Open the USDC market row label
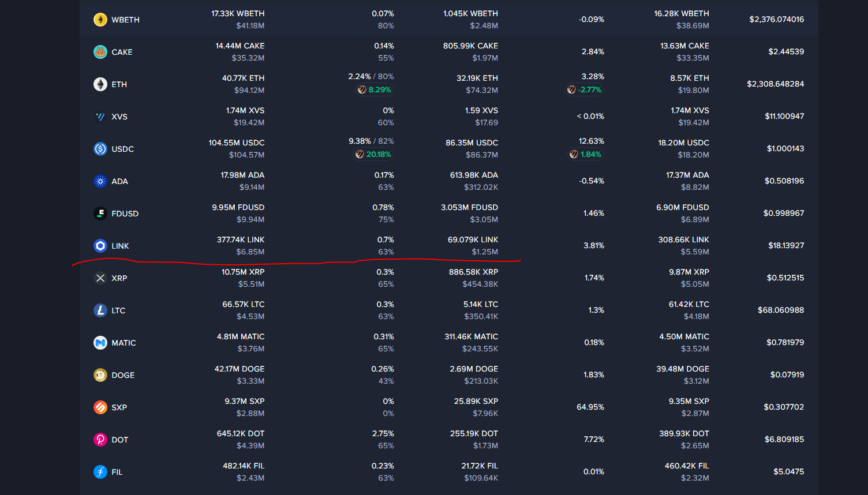The height and width of the screenshot is (495, 868). pyautogui.click(x=122, y=149)
